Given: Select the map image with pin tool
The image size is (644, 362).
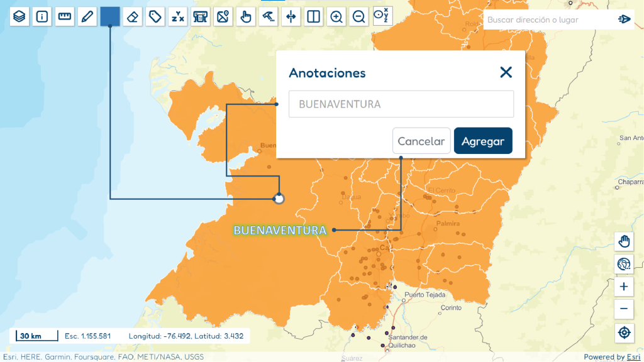Looking at the screenshot, I should [223, 16].
